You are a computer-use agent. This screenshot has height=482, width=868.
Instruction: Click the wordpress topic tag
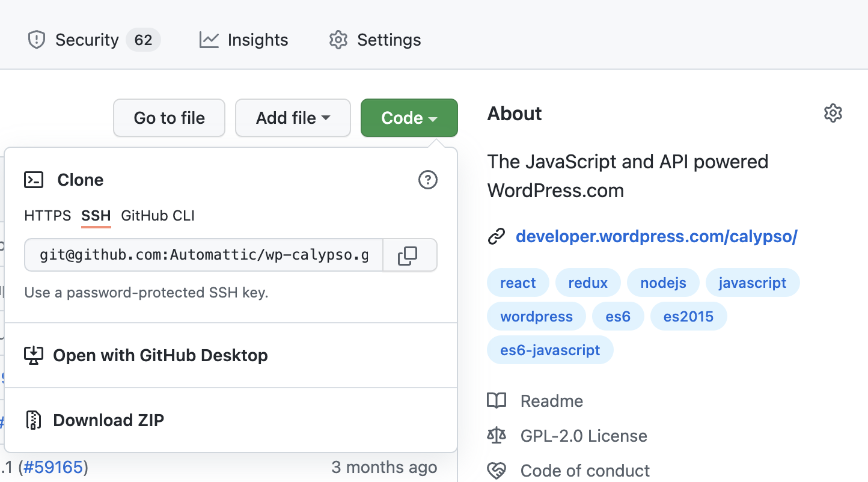click(x=536, y=317)
